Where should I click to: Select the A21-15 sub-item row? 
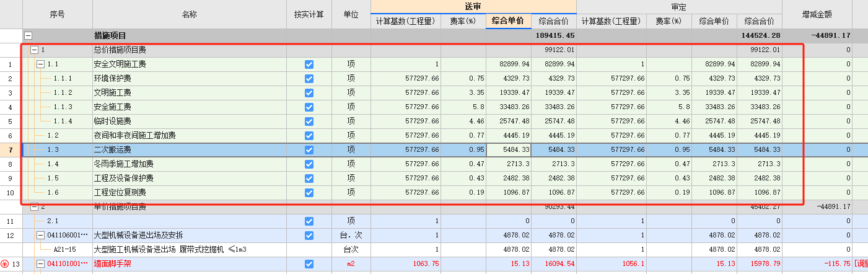(x=64, y=249)
